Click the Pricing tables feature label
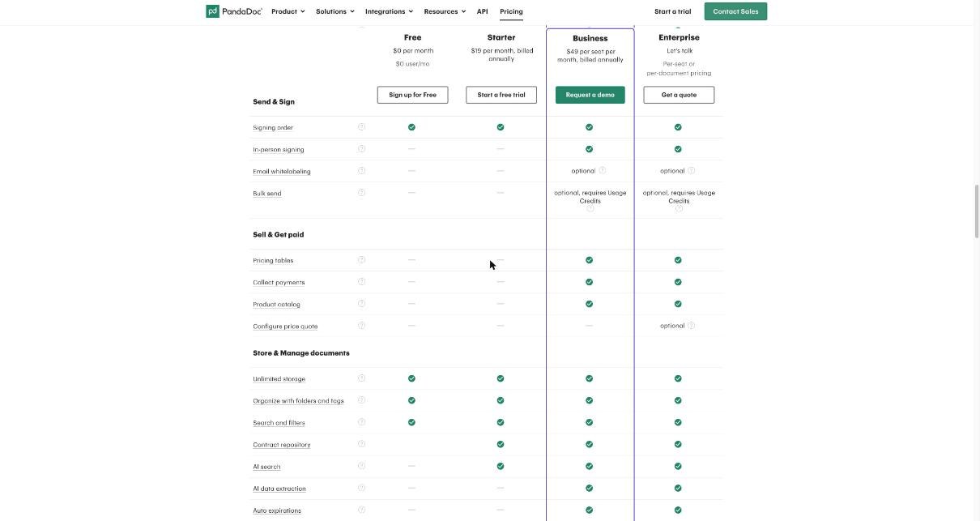 (273, 260)
